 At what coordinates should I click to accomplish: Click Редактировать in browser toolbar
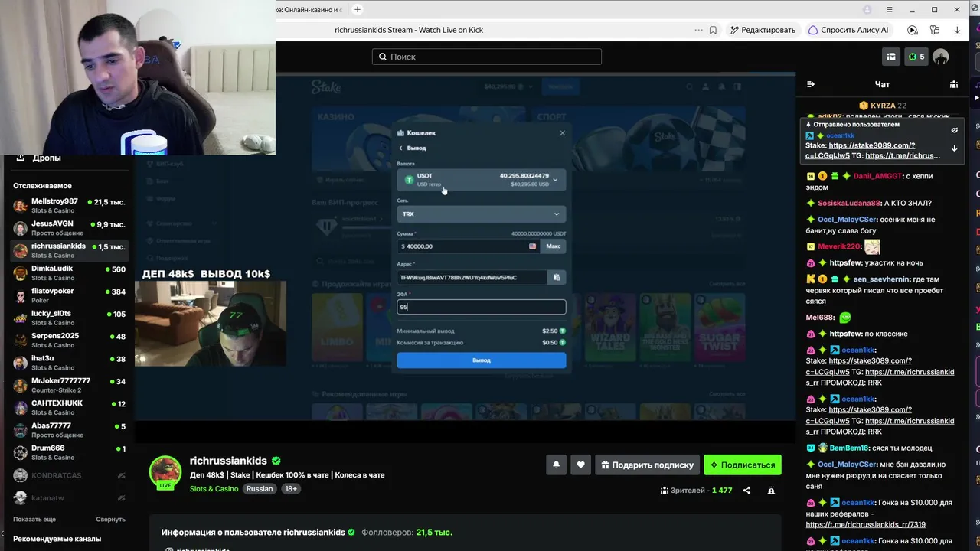(x=763, y=30)
